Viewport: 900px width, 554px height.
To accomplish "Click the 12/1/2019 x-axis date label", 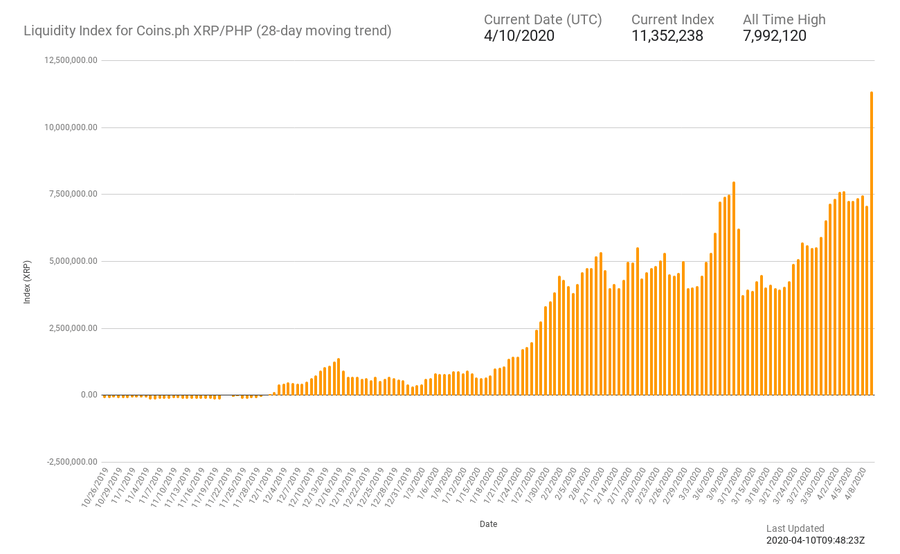I will coord(262,486).
